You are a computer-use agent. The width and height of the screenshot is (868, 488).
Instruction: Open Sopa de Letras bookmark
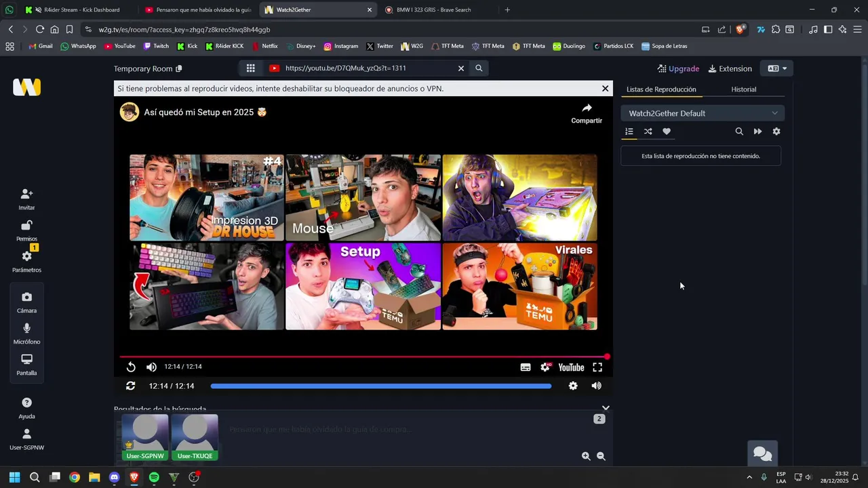pos(664,46)
